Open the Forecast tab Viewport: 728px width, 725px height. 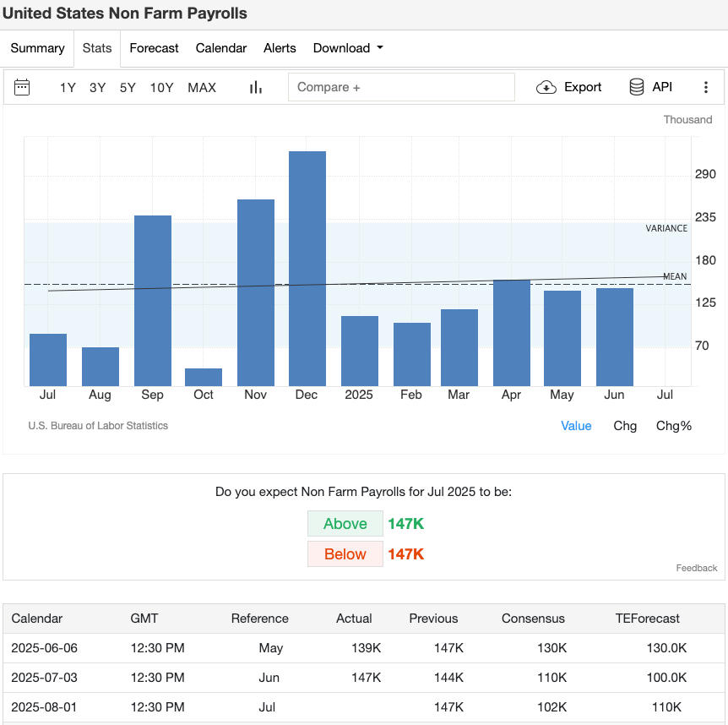tap(154, 48)
